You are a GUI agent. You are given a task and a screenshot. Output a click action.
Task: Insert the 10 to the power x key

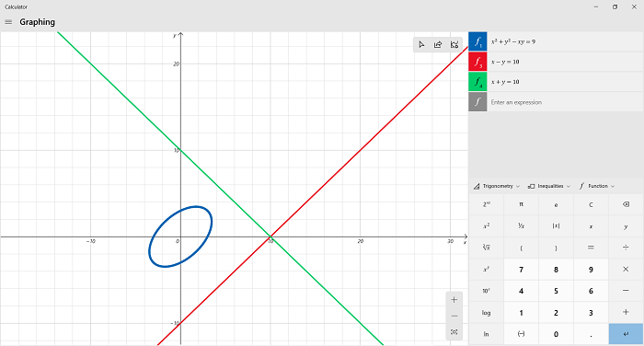487,291
